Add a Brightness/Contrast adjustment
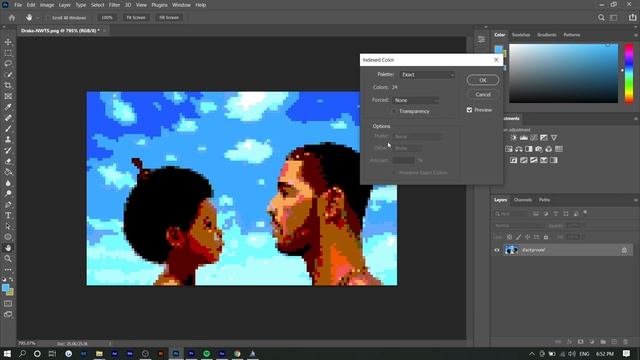 coord(513,138)
